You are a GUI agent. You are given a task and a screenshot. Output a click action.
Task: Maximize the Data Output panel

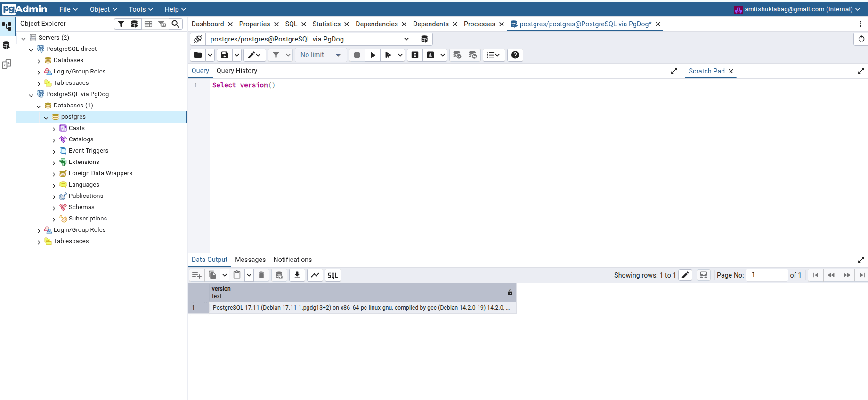[861, 260]
